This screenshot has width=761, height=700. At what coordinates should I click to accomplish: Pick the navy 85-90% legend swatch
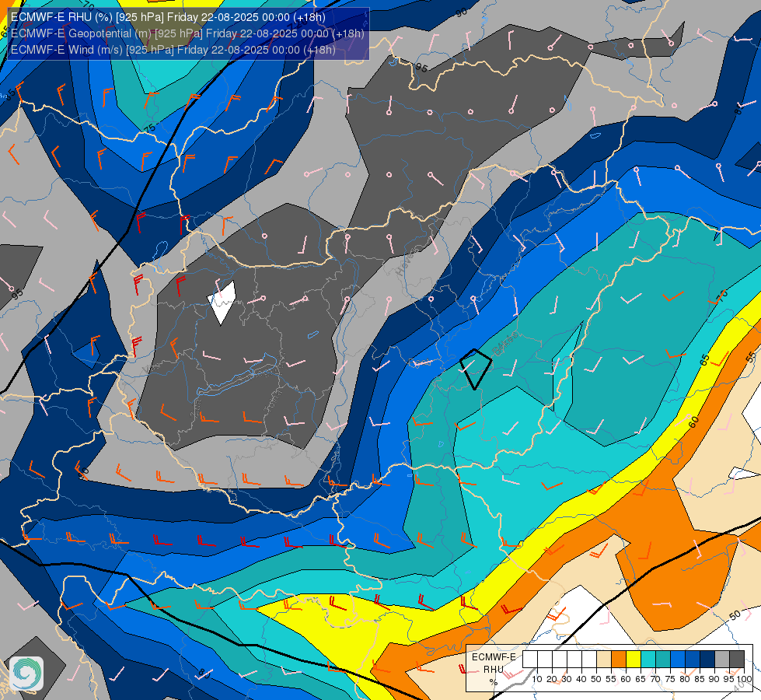click(707, 659)
